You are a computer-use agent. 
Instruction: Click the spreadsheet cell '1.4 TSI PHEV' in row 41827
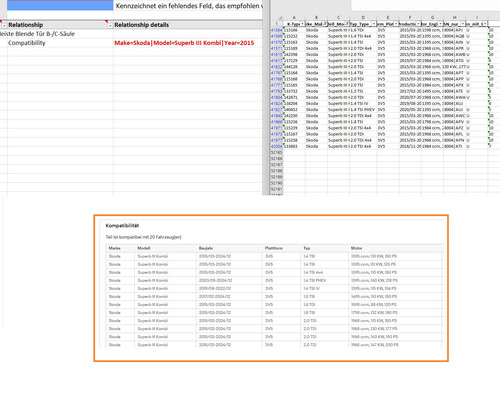[x=363, y=109]
